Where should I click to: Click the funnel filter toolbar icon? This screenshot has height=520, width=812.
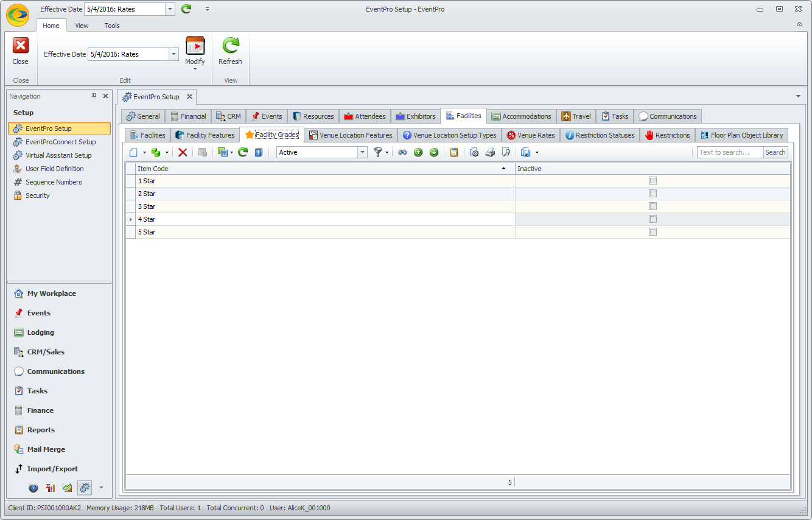(x=378, y=152)
